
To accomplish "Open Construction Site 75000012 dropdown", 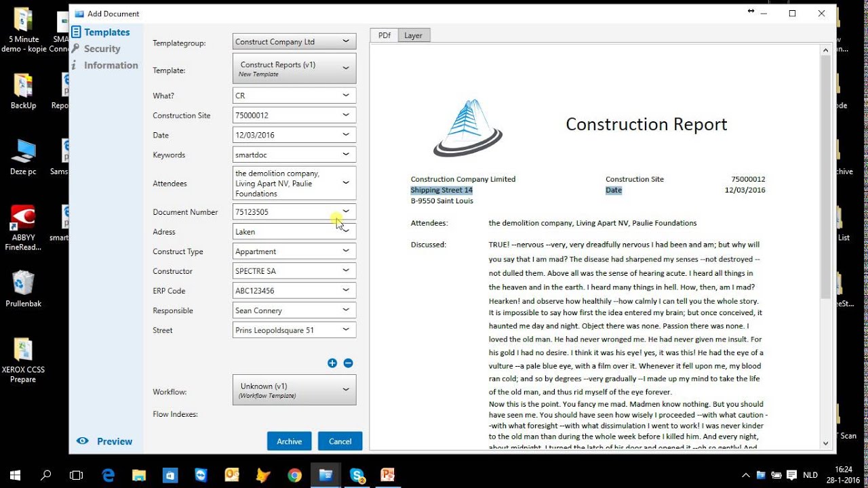I will click(x=346, y=115).
